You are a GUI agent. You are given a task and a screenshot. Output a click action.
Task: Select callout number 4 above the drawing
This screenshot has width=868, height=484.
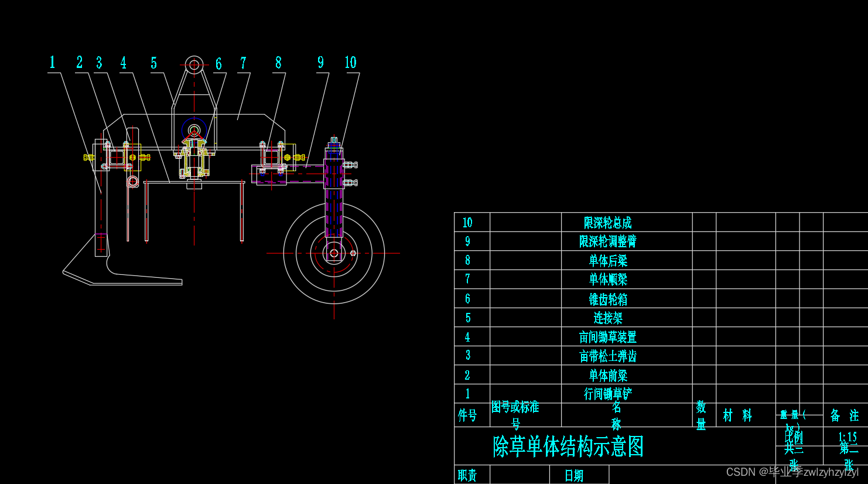(x=123, y=63)
